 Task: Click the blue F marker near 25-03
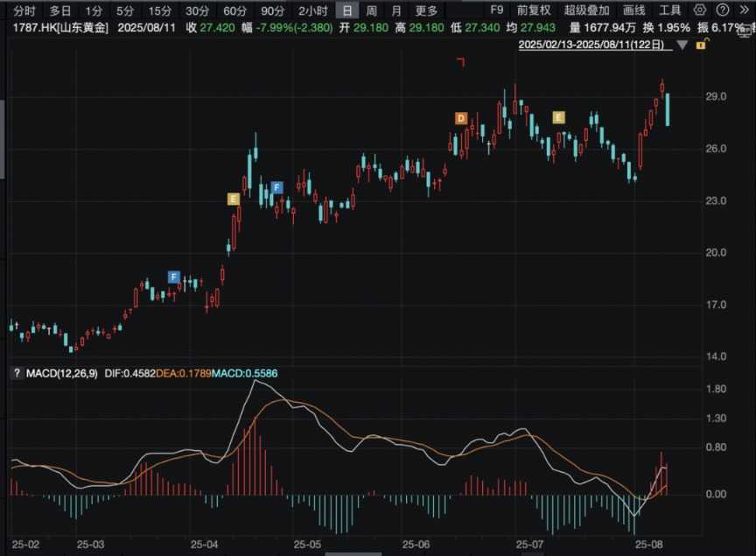(x=174, y=278)
